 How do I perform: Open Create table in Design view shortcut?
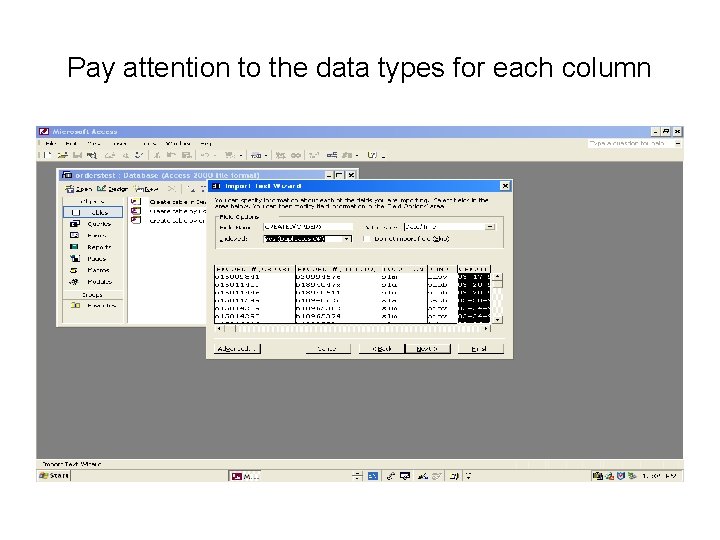(169, 202)
